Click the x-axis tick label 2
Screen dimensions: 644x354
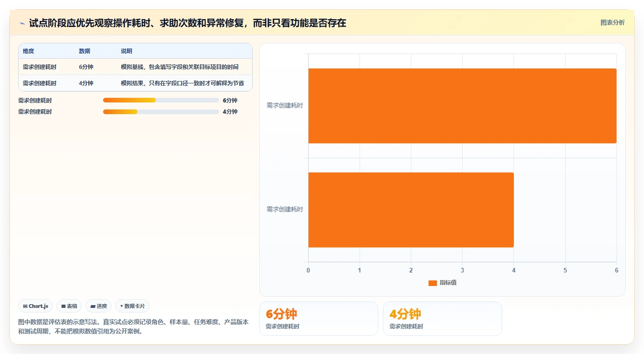click(x=411, y=270)
